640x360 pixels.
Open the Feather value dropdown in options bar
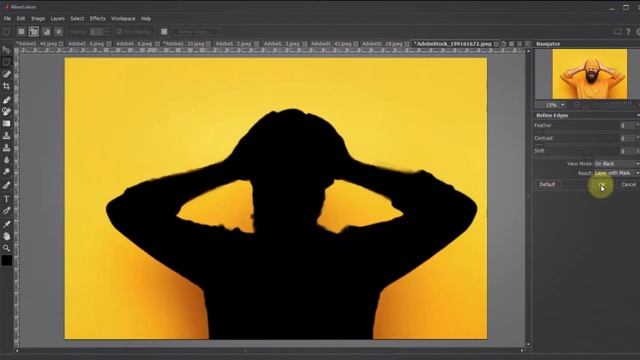coord(106,32)
